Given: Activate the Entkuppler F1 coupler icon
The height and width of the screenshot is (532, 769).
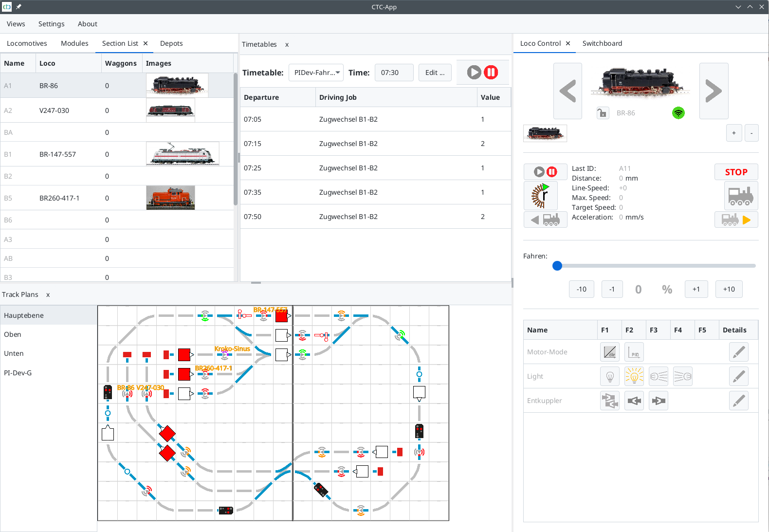Looking at the screenshot, I should (x=609, y=401).
